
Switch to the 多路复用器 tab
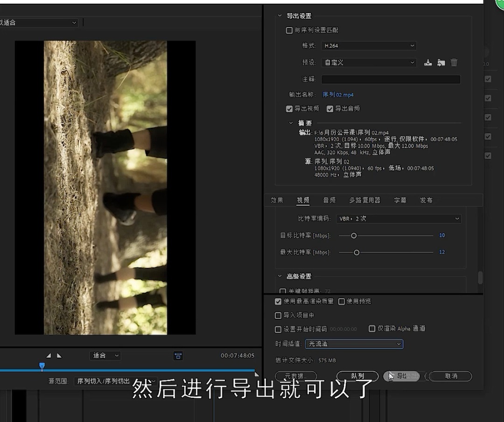pyautogui.click(x=364, y=200)
